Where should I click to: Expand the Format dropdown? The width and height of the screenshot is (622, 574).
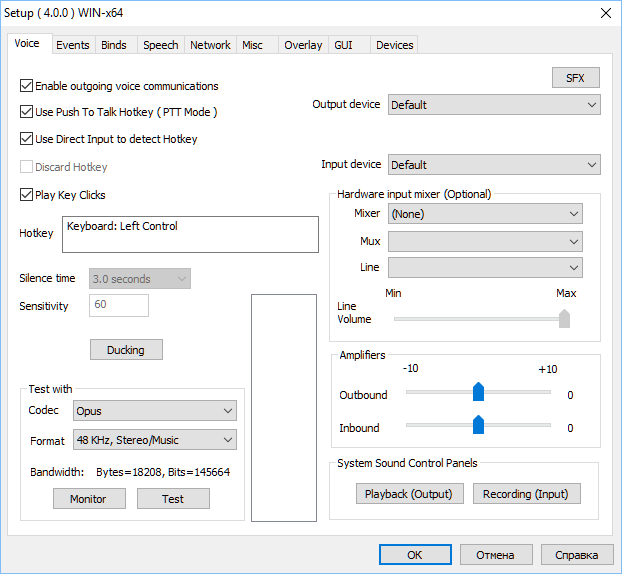pyautogui.click(x=155, y=440)
